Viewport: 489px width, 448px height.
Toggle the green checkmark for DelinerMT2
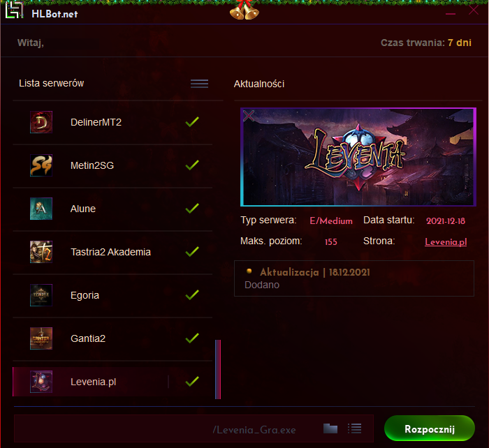tap(192, 122)
